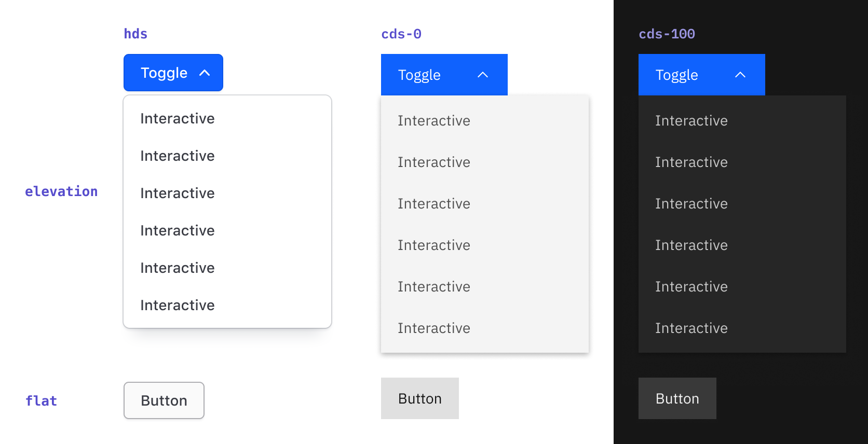
Task: Select last Interactive item in cds-100 menu
Action: coord(742,328)
